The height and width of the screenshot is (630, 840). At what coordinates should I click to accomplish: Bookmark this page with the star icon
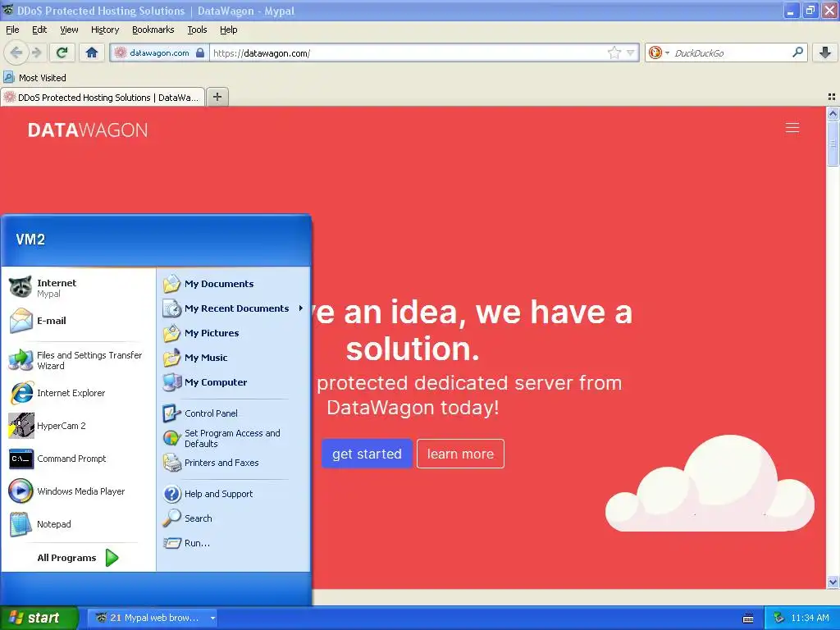tap(614, 52)
